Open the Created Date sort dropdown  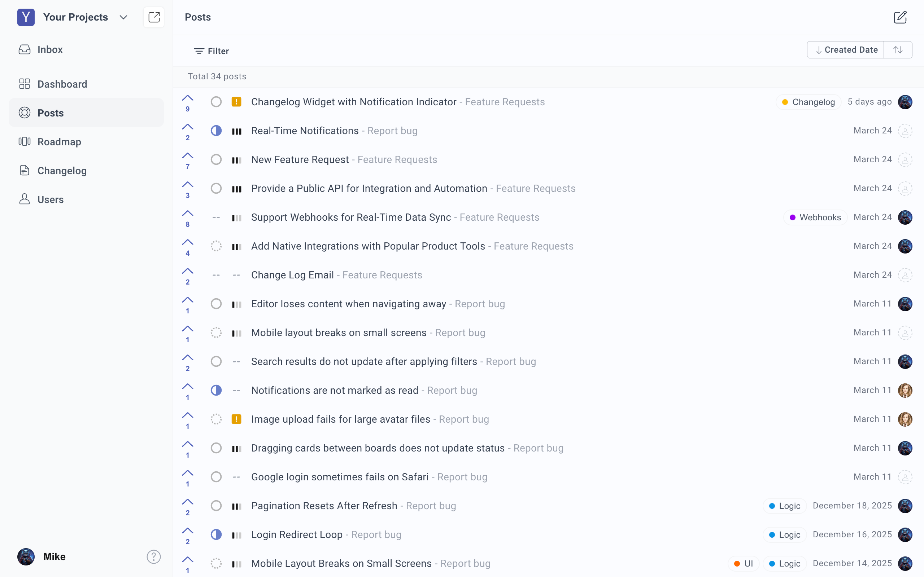[x=846, y=50]
